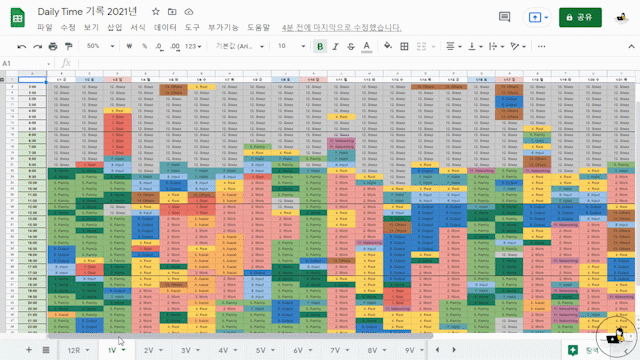This screenshot has height=360, width=640.
Task: Click the Daily Time document title
Action: [87, 12]
